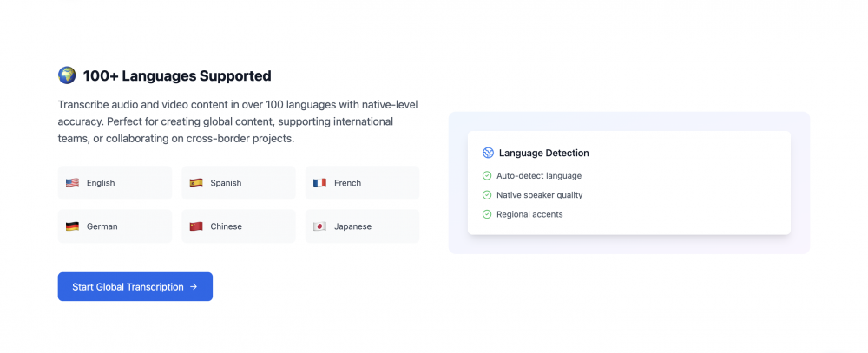
Task: Click the Regional accents checkmark
Action: 487,214
